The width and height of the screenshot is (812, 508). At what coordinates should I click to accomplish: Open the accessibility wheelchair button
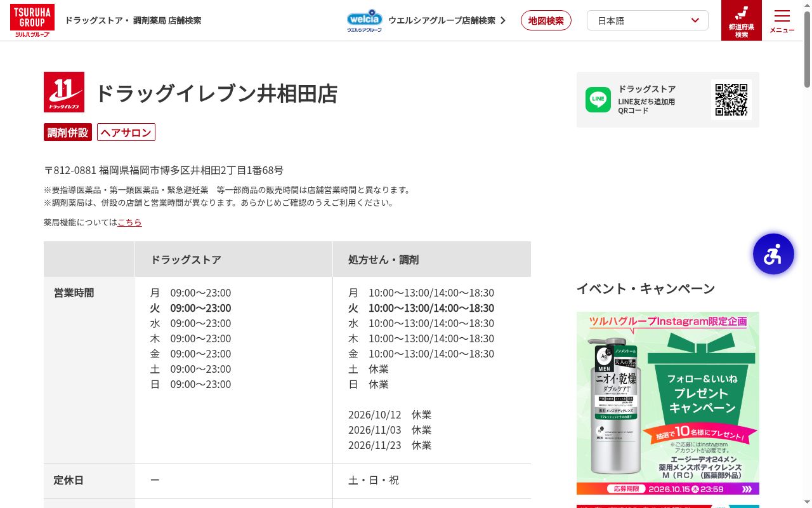pos(773,254)
